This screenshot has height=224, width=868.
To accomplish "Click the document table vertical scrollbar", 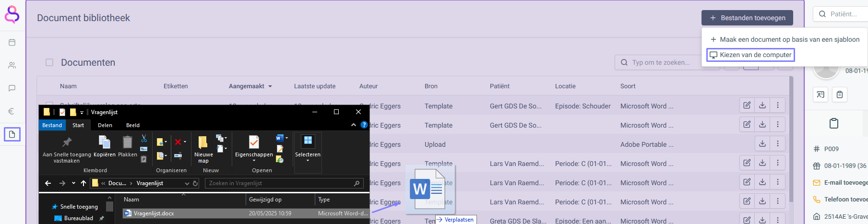I will point(791,139).
